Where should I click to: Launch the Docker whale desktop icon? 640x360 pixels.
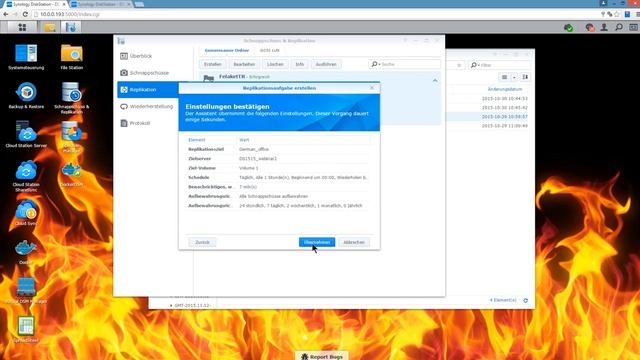click(x=26, y=252)
